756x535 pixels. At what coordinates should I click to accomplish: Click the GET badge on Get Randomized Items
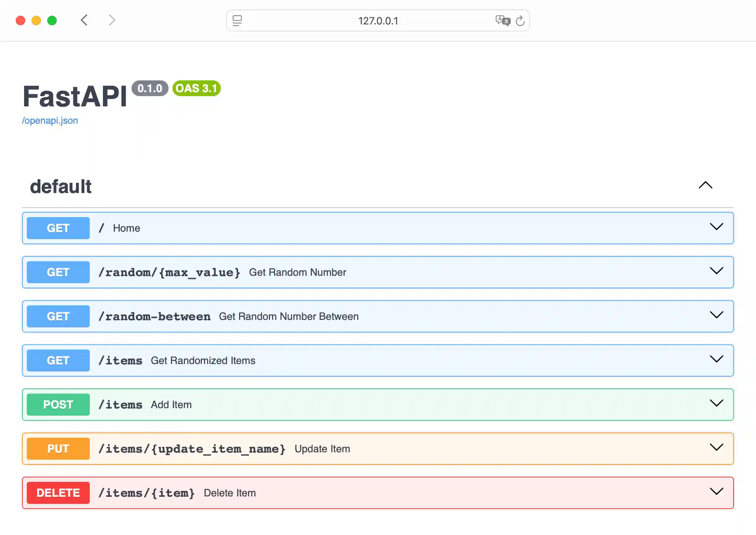(57, 360)
